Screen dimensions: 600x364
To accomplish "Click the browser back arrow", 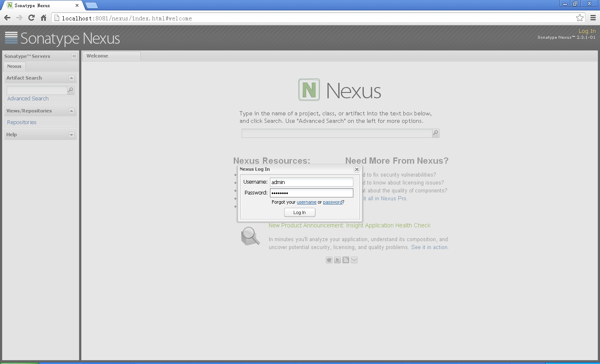I will [x=7, y=18].
